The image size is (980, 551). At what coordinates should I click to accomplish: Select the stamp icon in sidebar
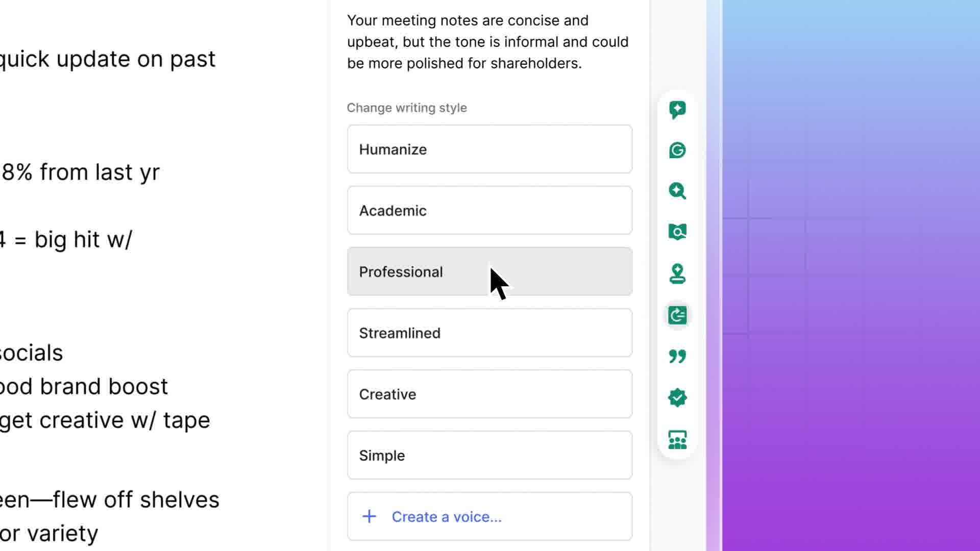tap(677, 273)
